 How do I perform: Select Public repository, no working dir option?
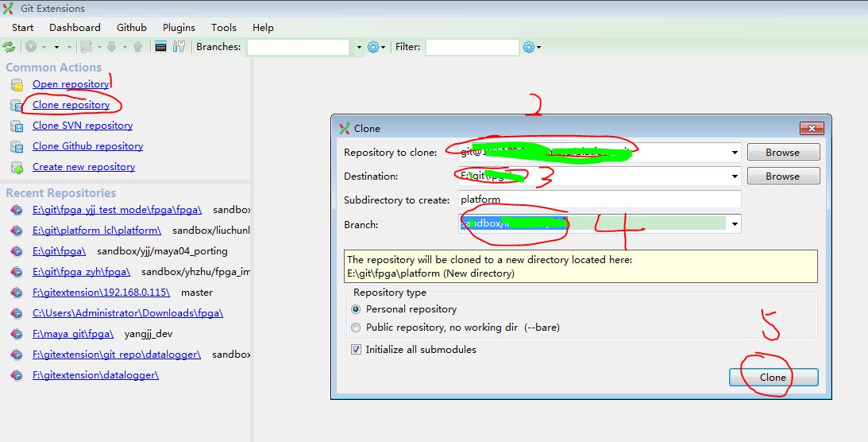pos(356,328)
